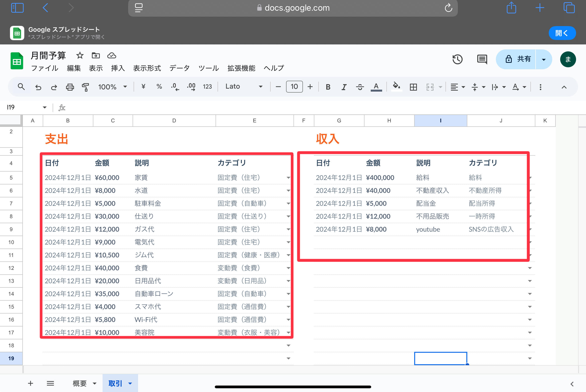
Task: Open the borders tool
Action: (413, 87)
